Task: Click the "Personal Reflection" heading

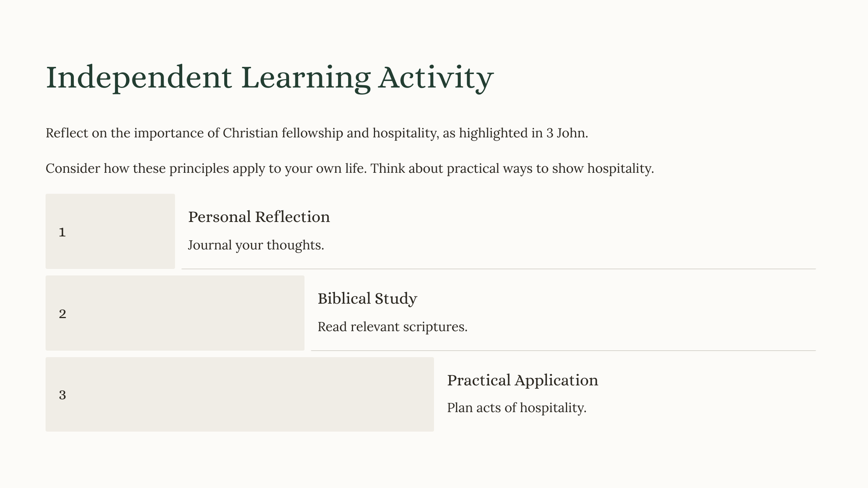Action: click(259, 217)
